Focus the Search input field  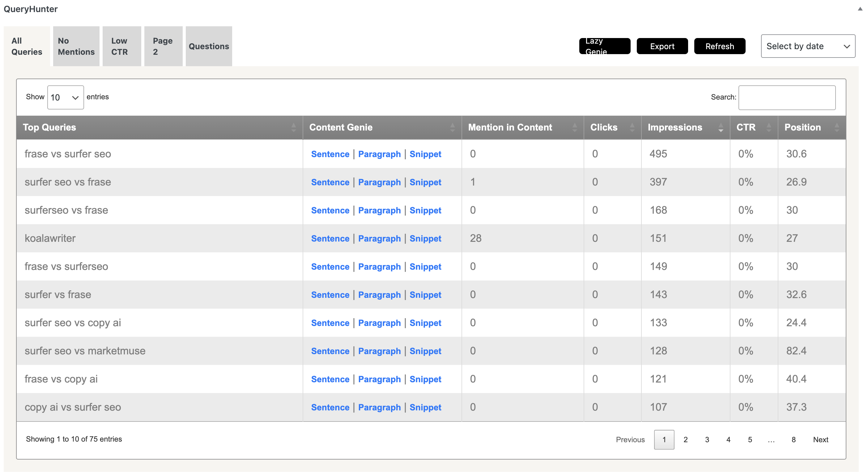pos(787,98)
